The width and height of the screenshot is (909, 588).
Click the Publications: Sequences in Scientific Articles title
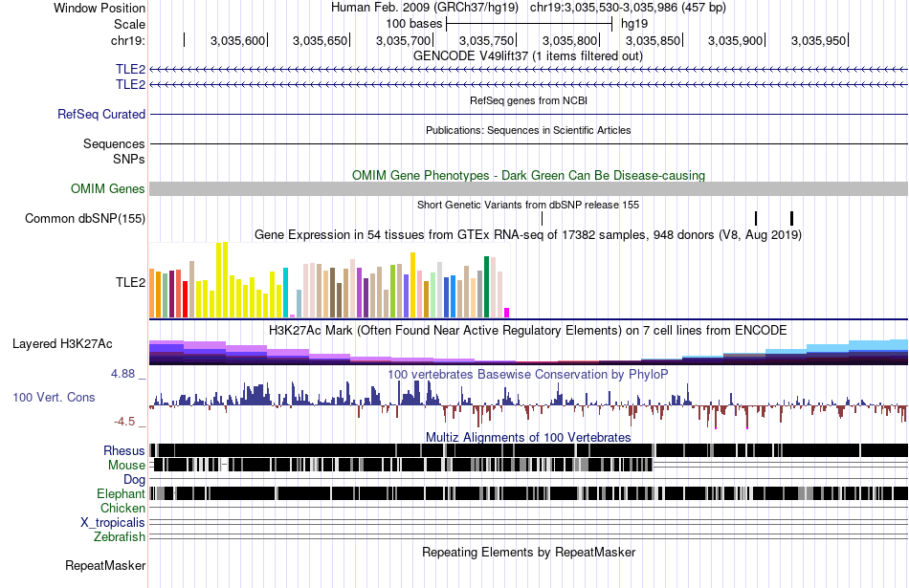pyautogui.click(x=528, y=130)
